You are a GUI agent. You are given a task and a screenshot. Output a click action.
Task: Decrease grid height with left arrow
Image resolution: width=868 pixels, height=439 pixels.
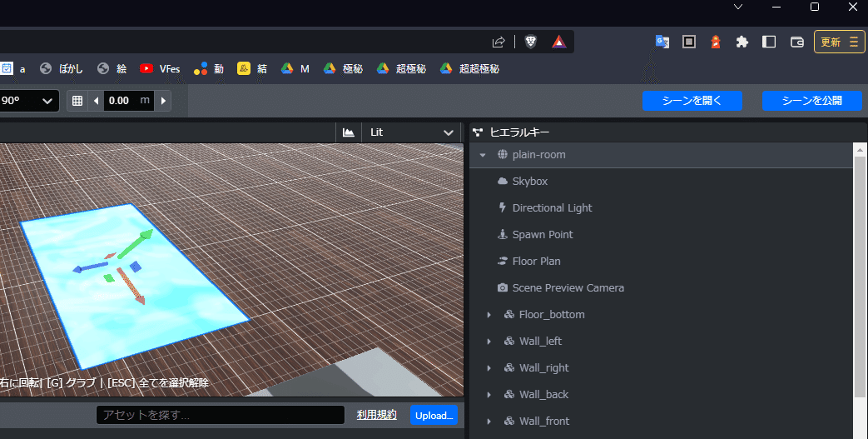point(97,101)
